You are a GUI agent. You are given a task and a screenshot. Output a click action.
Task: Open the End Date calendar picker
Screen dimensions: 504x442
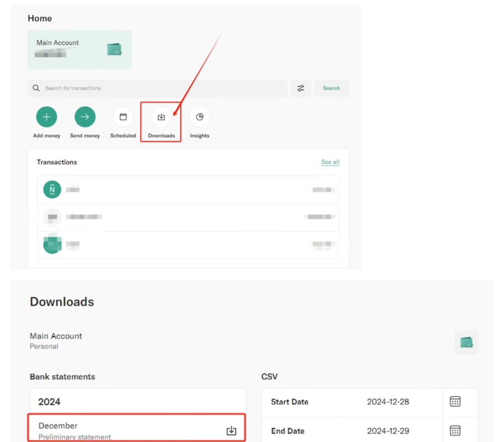coord(455,431)
